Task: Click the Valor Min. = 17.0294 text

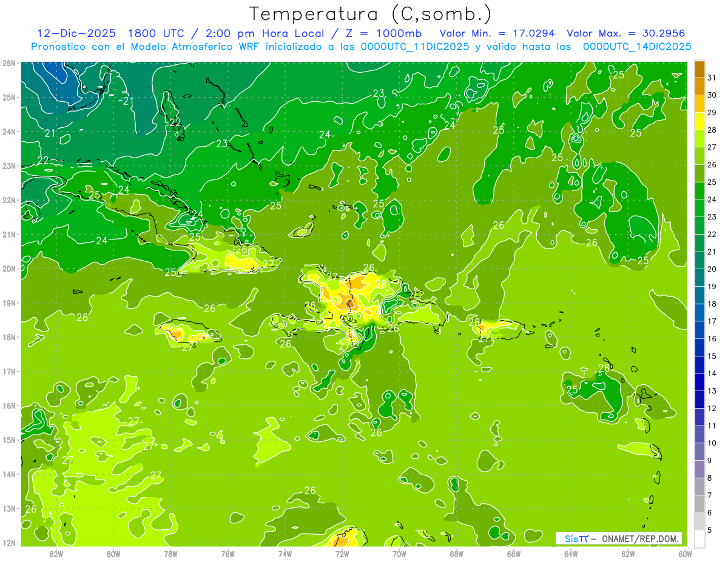Action: (497, 33)
